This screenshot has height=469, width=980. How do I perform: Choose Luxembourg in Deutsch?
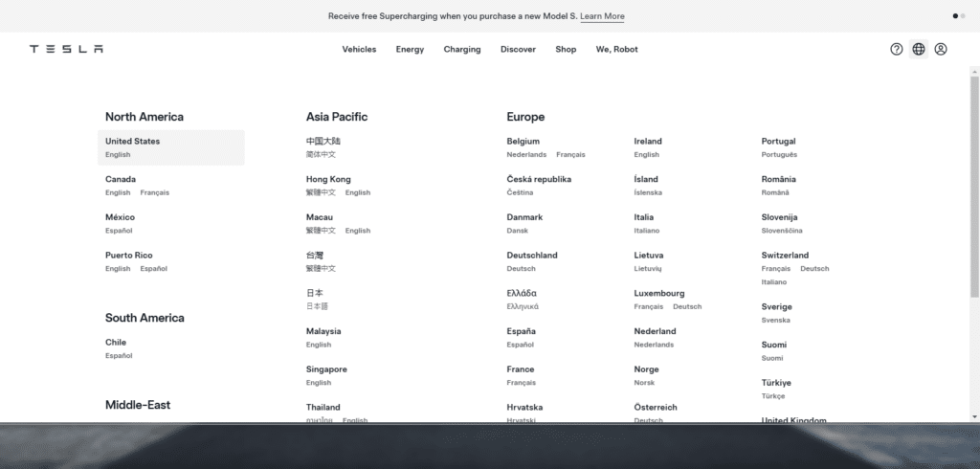point(687,307)
